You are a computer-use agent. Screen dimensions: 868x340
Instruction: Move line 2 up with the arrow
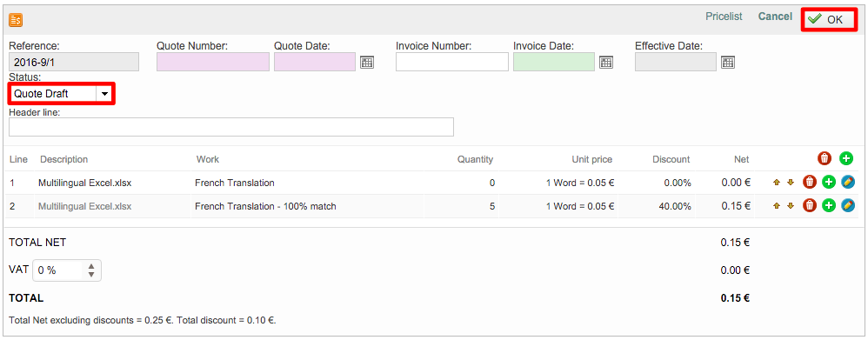[x=777, y=206]
